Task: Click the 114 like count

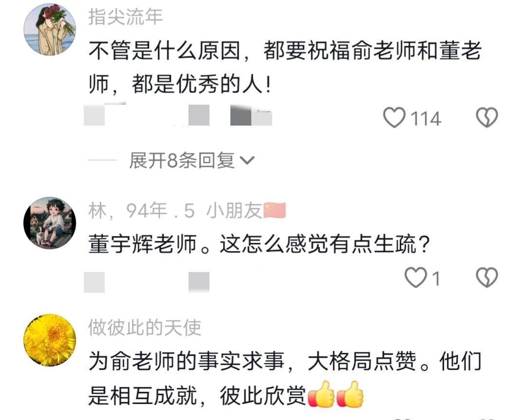Action: (426, 119)
